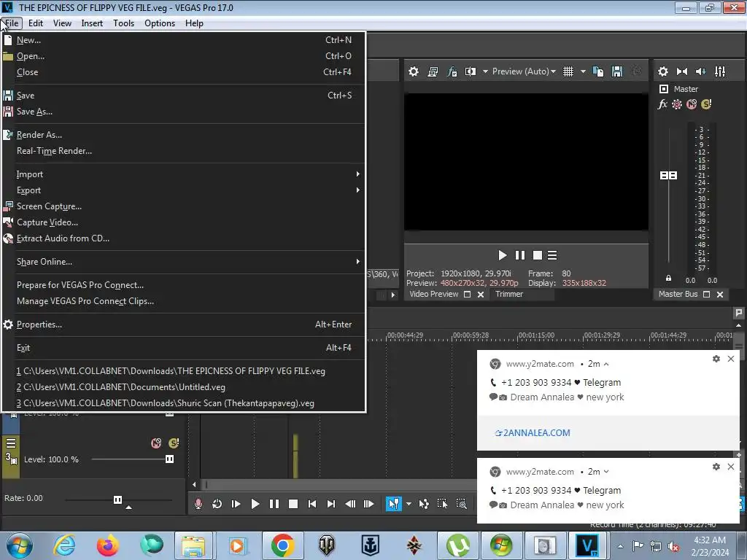Toggle track 3 motion blur bypass icon

point(156,443)
